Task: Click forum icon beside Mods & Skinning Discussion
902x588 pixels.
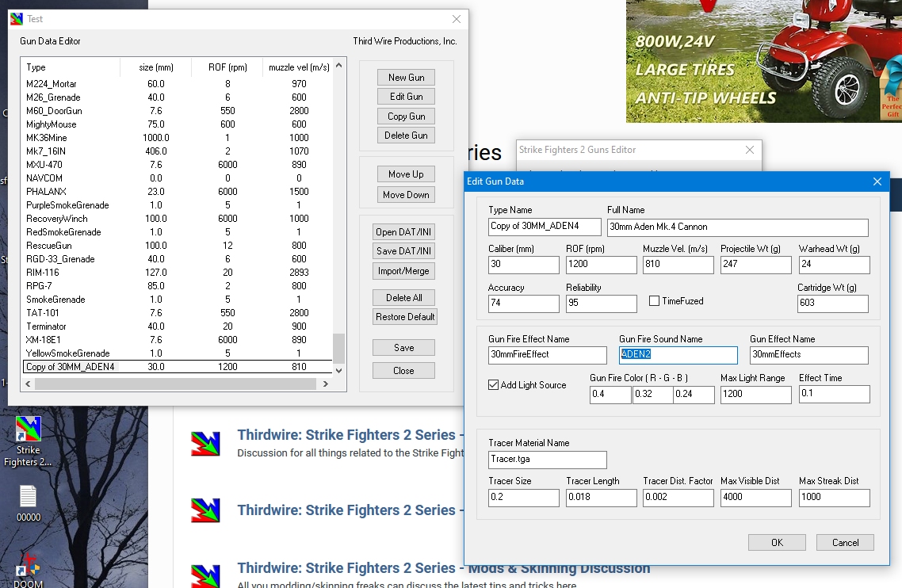Action: pos(205,576)
